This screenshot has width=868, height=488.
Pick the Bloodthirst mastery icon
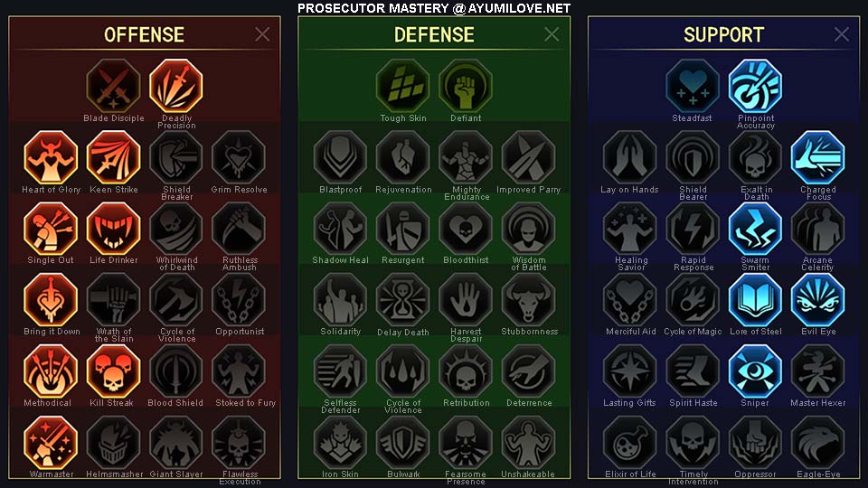[466, 229]
